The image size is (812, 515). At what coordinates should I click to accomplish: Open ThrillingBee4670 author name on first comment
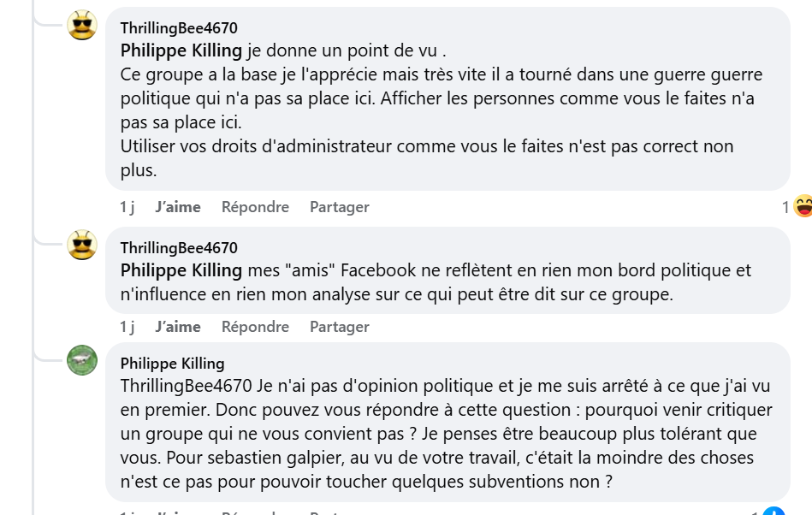(x=179, y=28)
